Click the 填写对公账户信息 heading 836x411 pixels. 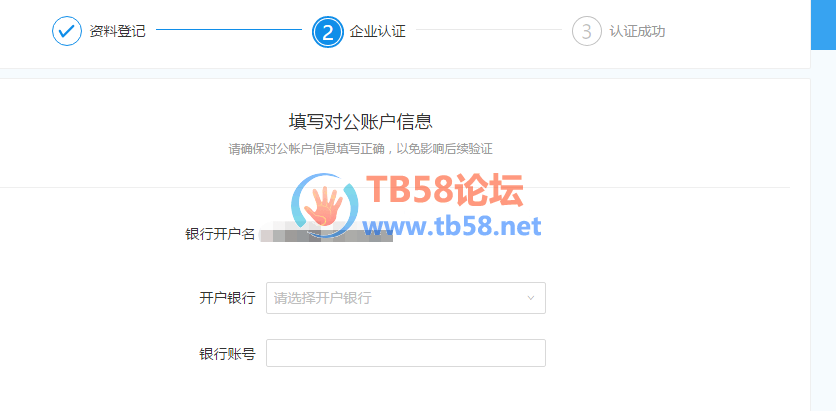click(x=360, y=122)
